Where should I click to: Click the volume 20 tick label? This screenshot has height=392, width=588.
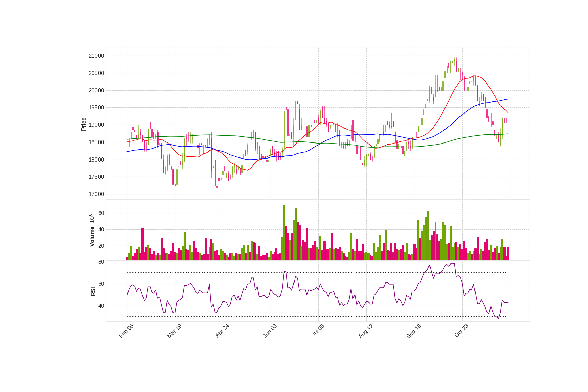point(101,246)
